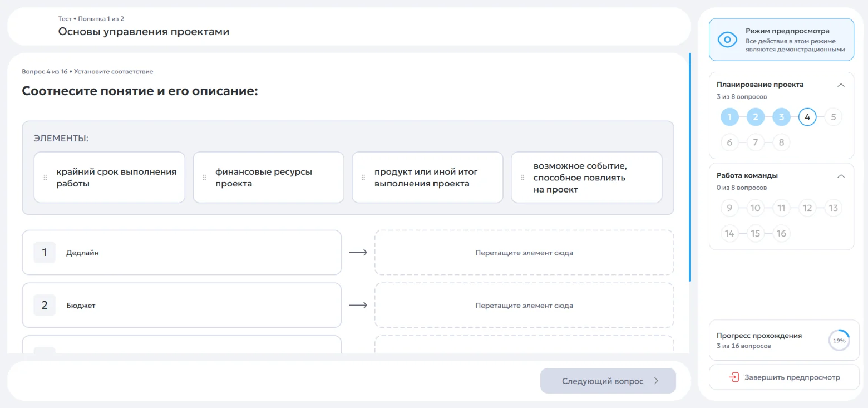This screenshot has width=868, height=408.
Task: Click the drop zone beside Бюджет
Action: click(524, 305)
